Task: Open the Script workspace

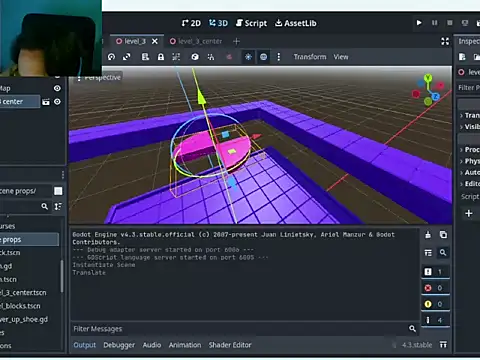Action: 251,23
